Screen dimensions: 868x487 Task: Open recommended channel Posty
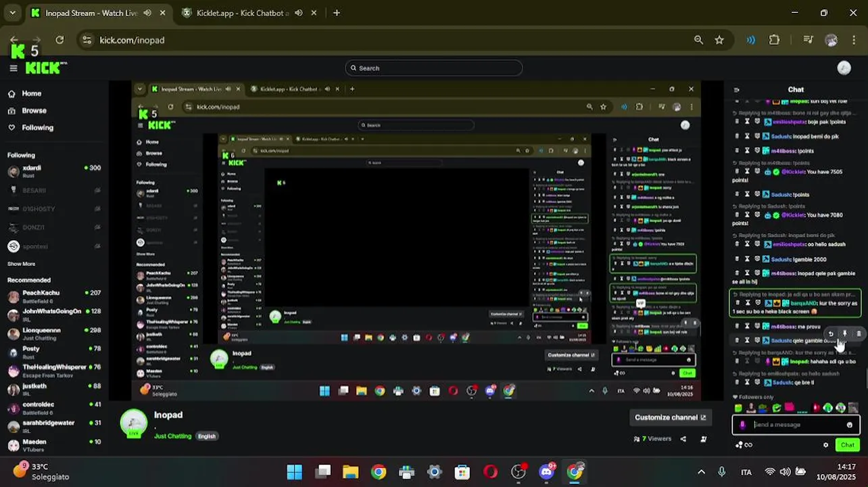pos(54,352)
